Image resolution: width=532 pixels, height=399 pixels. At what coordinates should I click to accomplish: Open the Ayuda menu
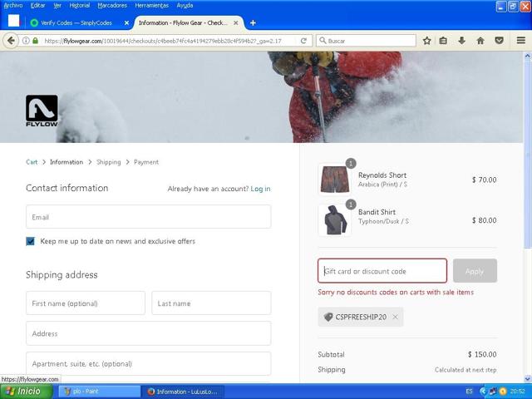coord(185,6)
